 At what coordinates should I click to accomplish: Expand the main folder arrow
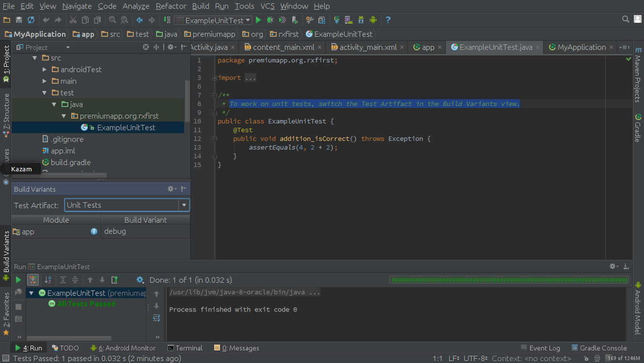click(44, 81)
